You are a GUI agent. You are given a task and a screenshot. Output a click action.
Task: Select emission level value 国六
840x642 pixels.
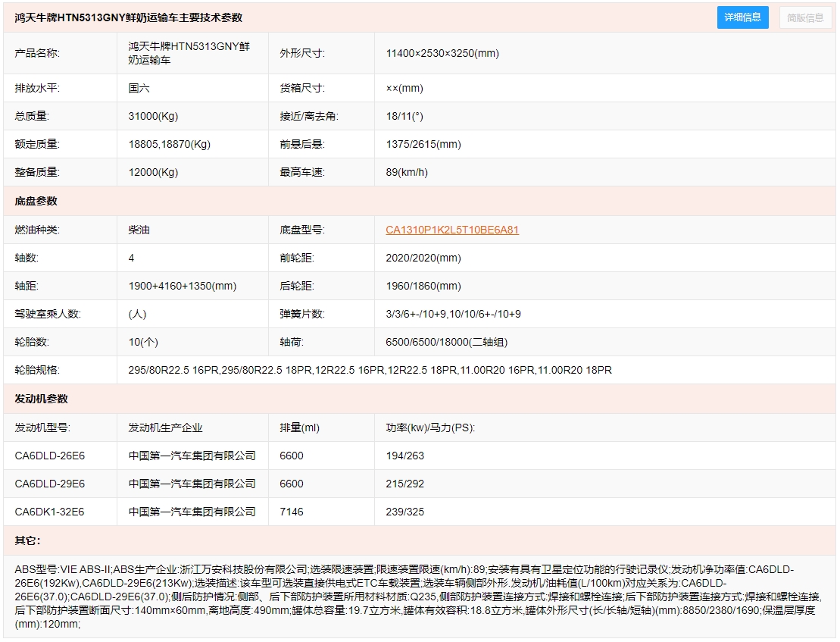pyautogui.click(x=139, y=88)
